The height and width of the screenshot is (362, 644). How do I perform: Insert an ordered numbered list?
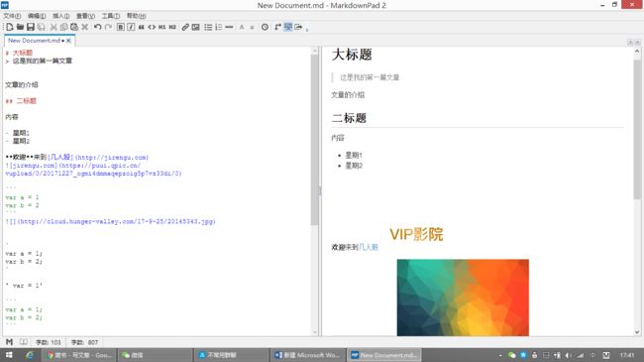click(219, 27)
